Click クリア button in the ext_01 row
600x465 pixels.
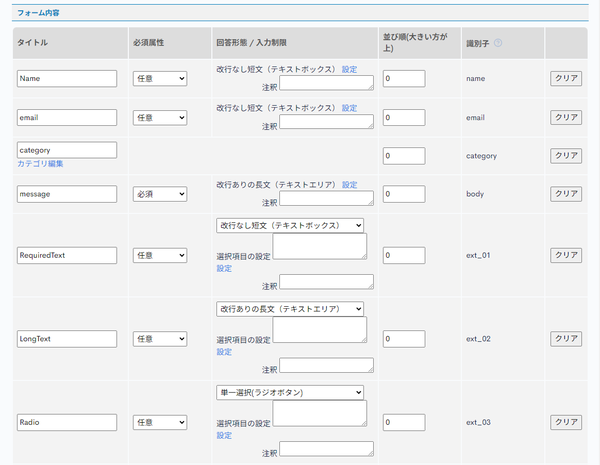click(x=566, y=255)
